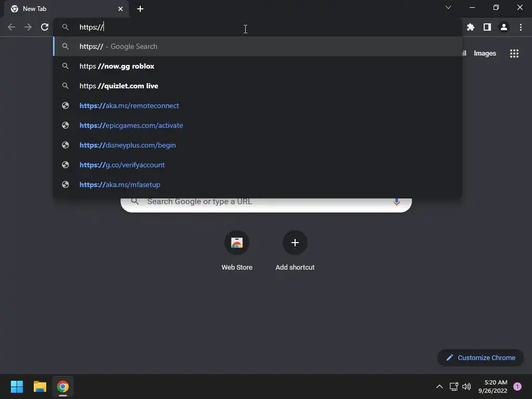532x399 pixels.
Task: Open the clock showing 5:20 AM
Action: pyautogui.click(x=493, y=387)
